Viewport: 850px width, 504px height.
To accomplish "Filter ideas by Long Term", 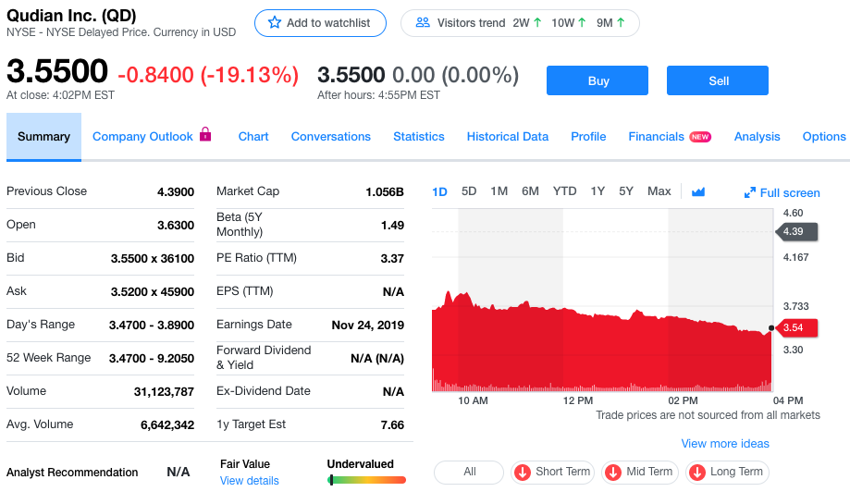I will coord(727,472).
